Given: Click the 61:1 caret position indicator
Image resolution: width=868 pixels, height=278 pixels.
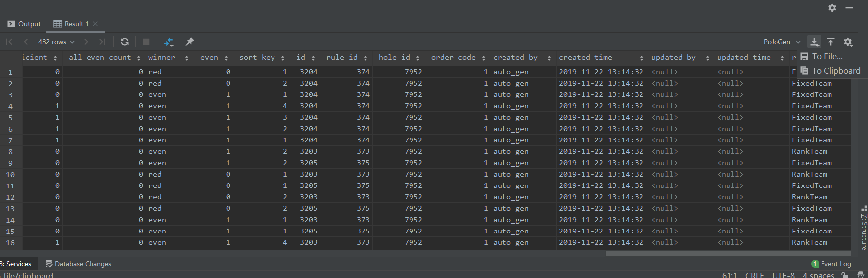Looking at the screenshot, I should tap(730, 275).
